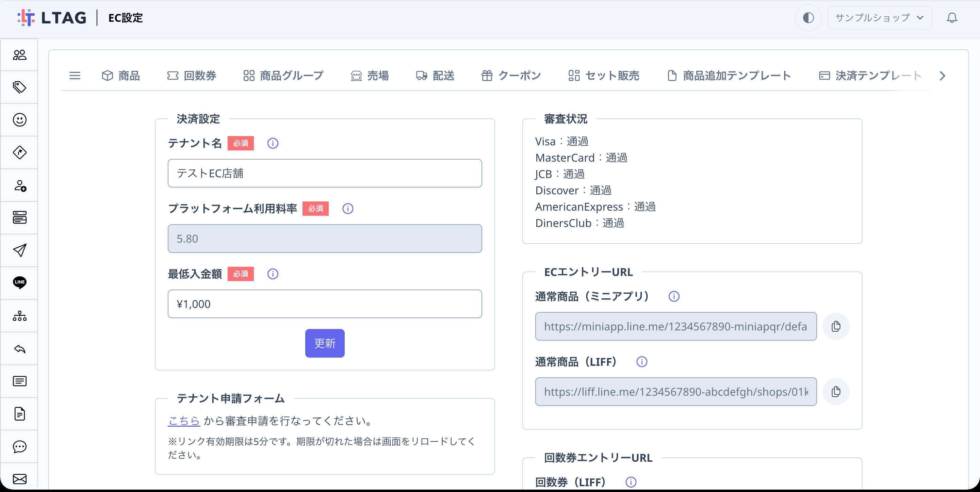Select the MasterCard：通過 status line
Viewport: 980px width, 492px height.
pyautogui.click(x=581, y=158)
